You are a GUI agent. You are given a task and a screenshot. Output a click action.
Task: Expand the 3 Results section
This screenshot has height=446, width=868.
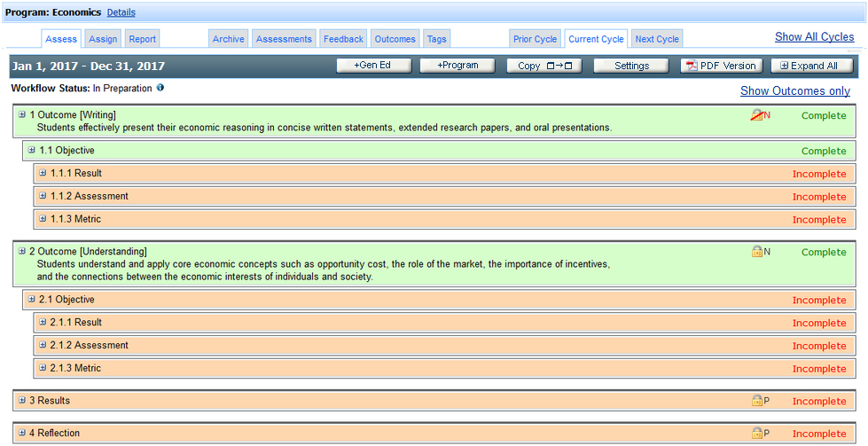tap(22, 401)
